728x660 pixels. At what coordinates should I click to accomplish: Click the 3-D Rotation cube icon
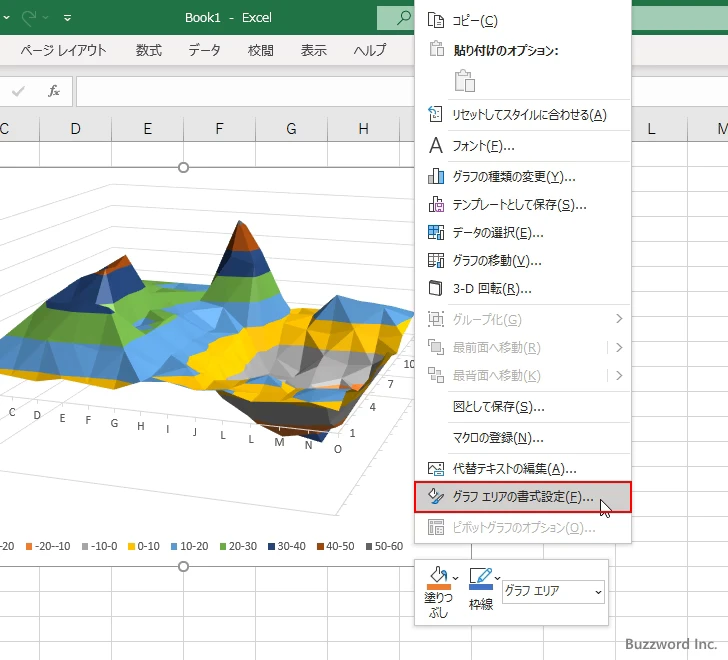(x=436, y=288)
